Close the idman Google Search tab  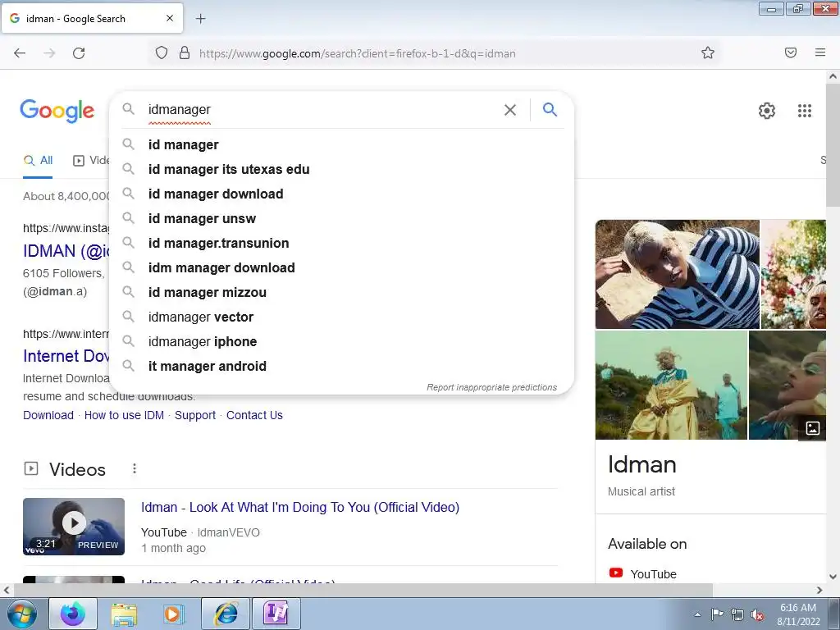[170, 18]
